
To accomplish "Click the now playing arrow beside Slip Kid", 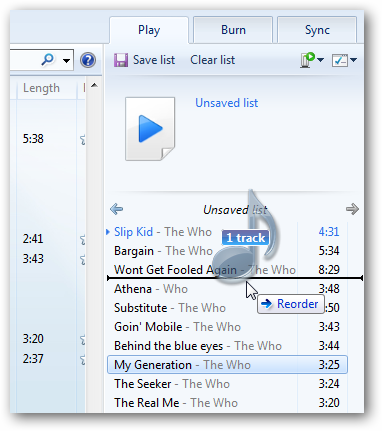I will [108, 232].
